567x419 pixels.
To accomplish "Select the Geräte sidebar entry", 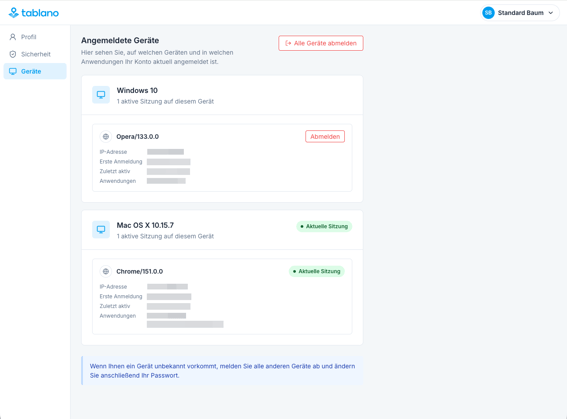I will pos(35,71).
